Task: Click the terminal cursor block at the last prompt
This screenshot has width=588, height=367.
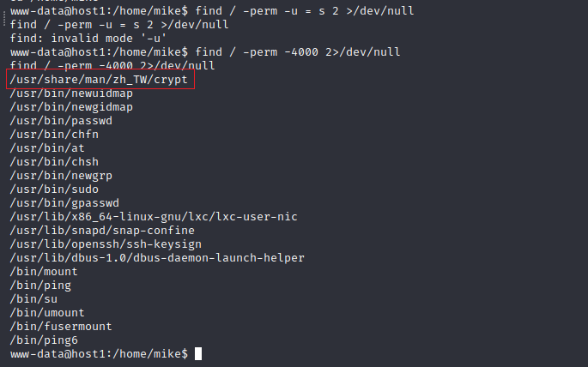Action: [x=198, y=354]
